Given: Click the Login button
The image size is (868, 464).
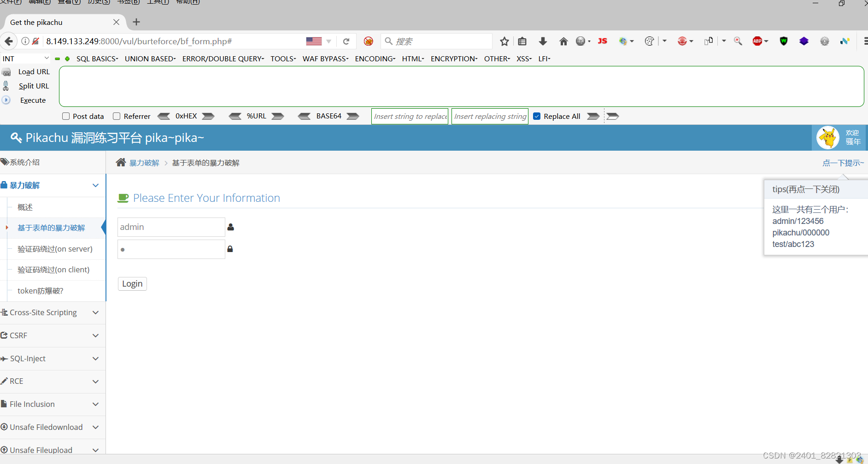Looking at the screenshot, I should [132, 284].
